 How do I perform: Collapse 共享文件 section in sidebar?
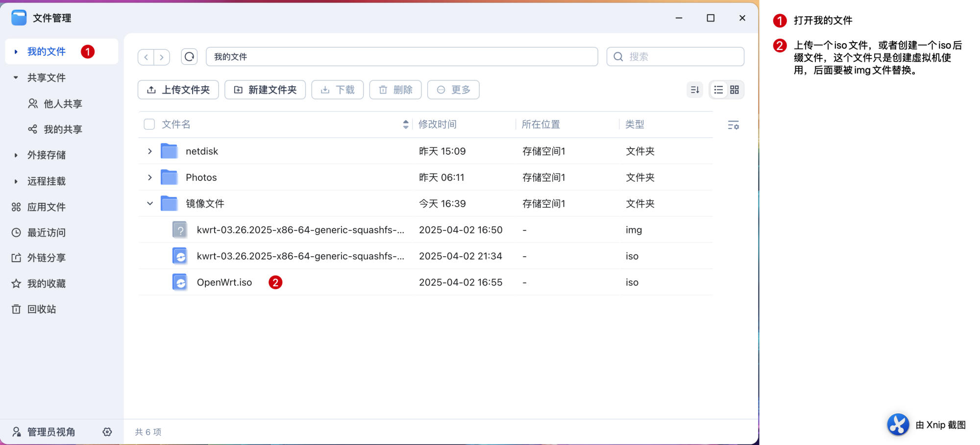16,77
